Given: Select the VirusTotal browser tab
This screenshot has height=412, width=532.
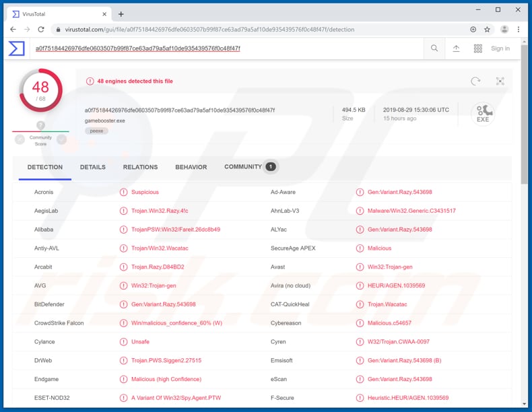Looking at the screenshot, I should pyautogui.click(x=59, y=14).
